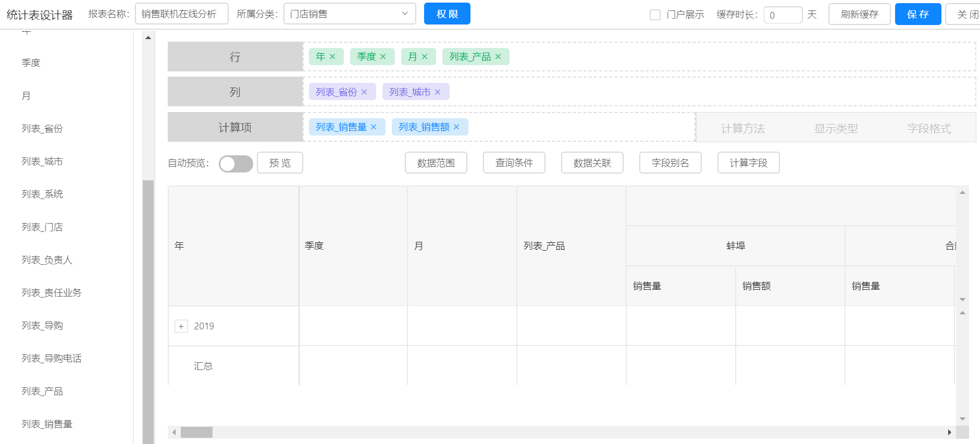Focus the 报表名称 input field
This screenshot has height=444, width=980.
coord(181,14)
